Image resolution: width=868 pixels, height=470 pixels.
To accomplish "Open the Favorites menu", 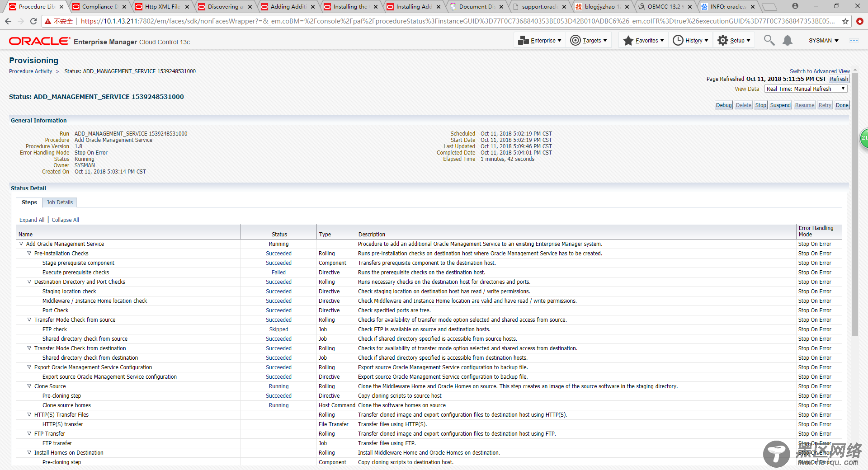I will coord(643,40).
